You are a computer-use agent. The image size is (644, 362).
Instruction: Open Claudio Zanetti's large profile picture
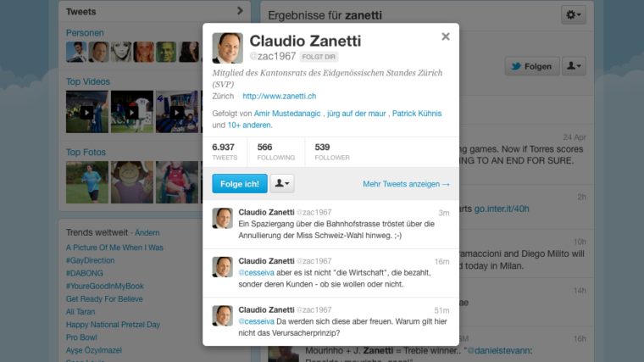tap(228, 48)
